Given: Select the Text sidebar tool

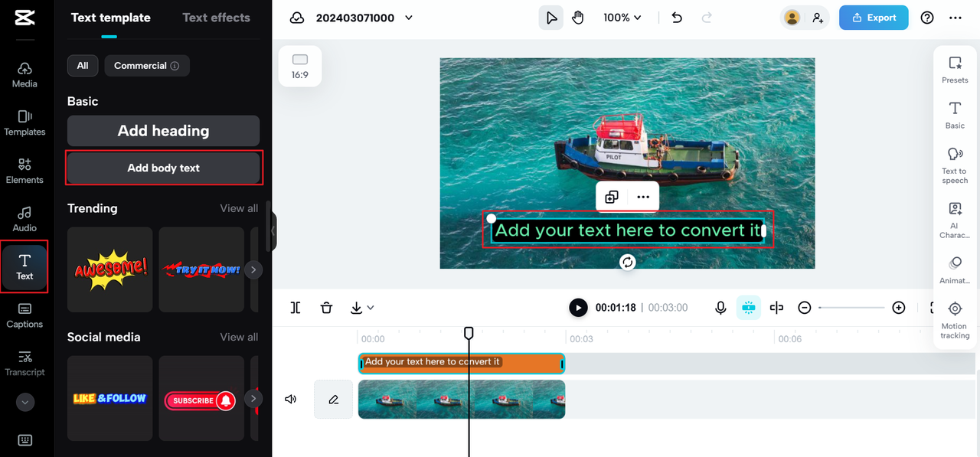Looking at the screenshot, I should [24, 266].
